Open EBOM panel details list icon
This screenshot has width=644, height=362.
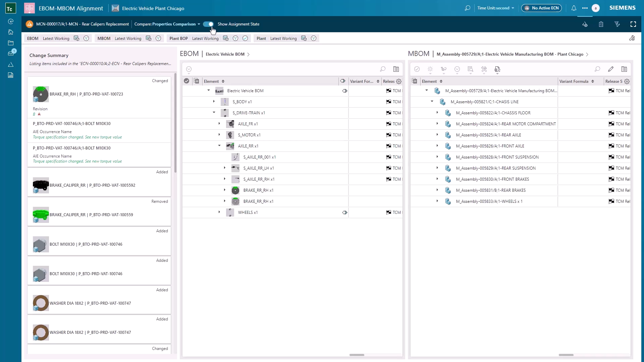(396, 69)
